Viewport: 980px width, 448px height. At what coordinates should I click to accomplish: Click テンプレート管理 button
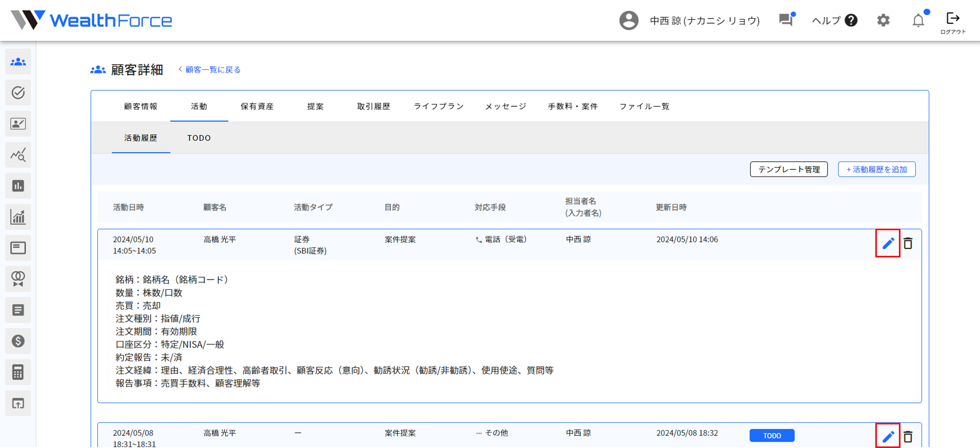(789, 169)
